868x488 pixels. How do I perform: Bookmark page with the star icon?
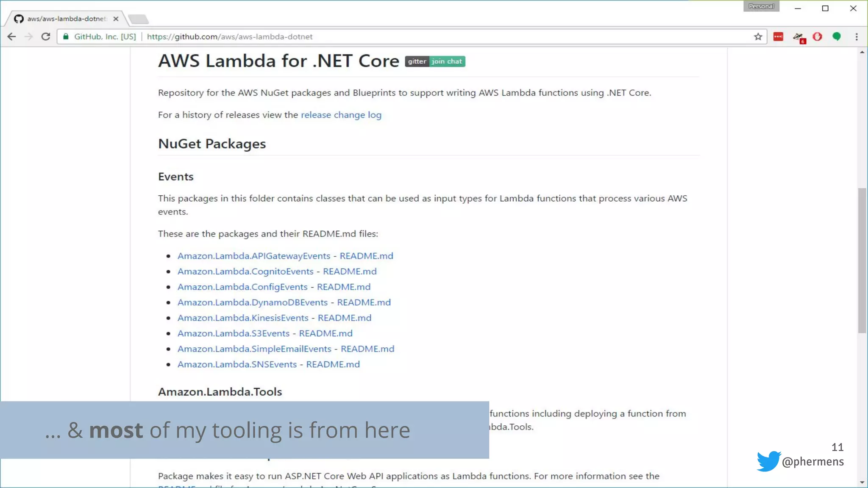tap(758, 37)
